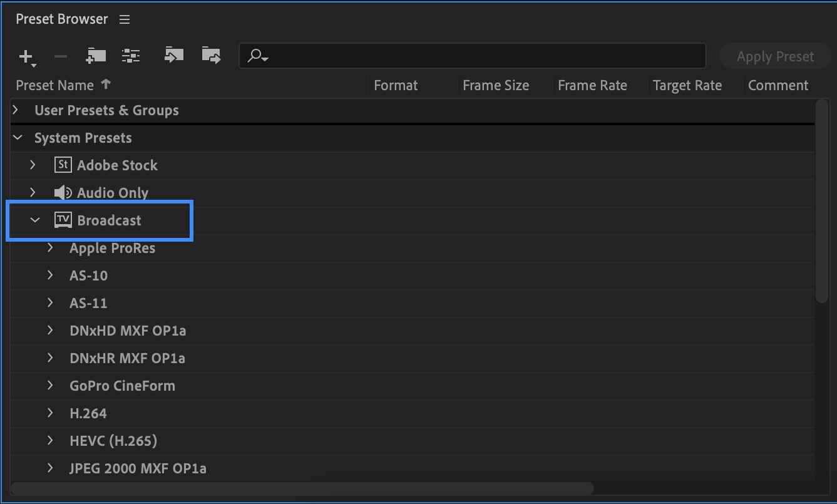Click the Frame Size column header

(x=496, y=85)
